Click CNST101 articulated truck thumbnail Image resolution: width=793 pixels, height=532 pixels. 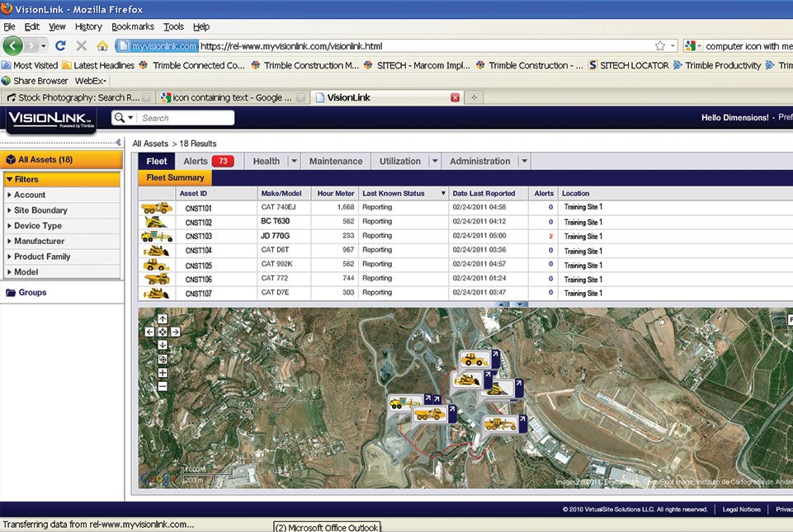pyautogui.click(x=157, y=207)
